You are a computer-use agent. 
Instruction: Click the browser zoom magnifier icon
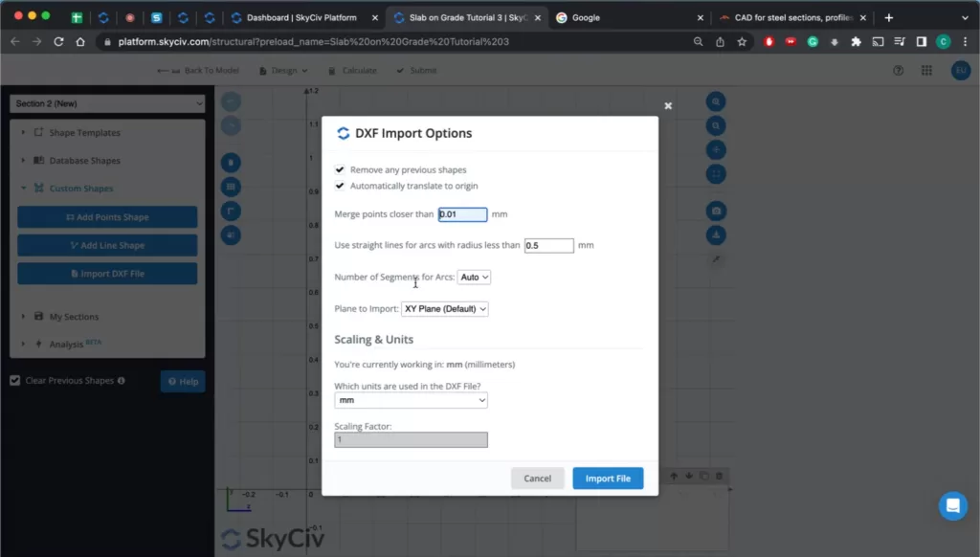698,42
